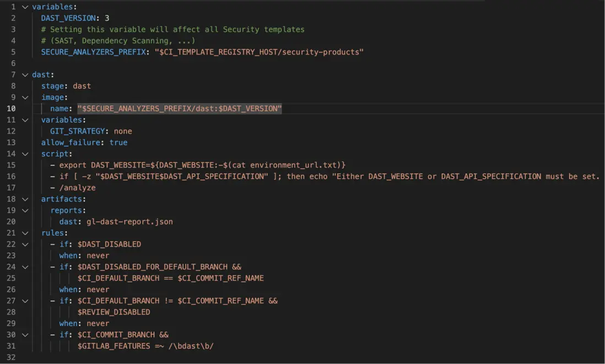Collapse the rules block chevron
Viewport: 605px width, 364px height.
click(x=25, y=233)
